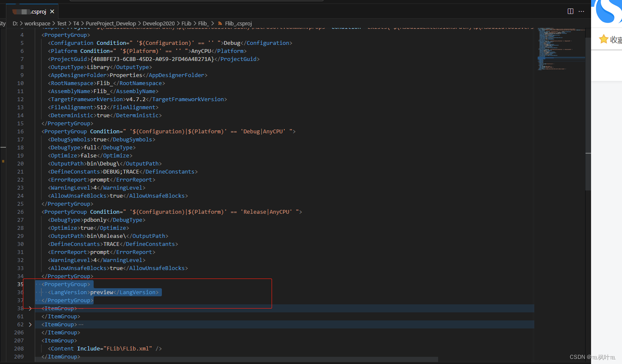The height and width of the screenshot is (364, 622).
Task: Expand the collapsed ItemGroup at line 62
Action: [29, 324]
